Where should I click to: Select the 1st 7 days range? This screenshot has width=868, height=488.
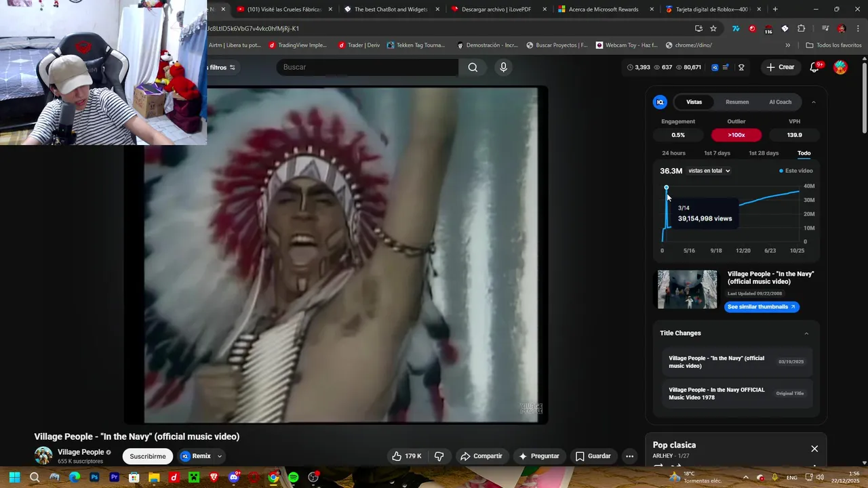717,153
